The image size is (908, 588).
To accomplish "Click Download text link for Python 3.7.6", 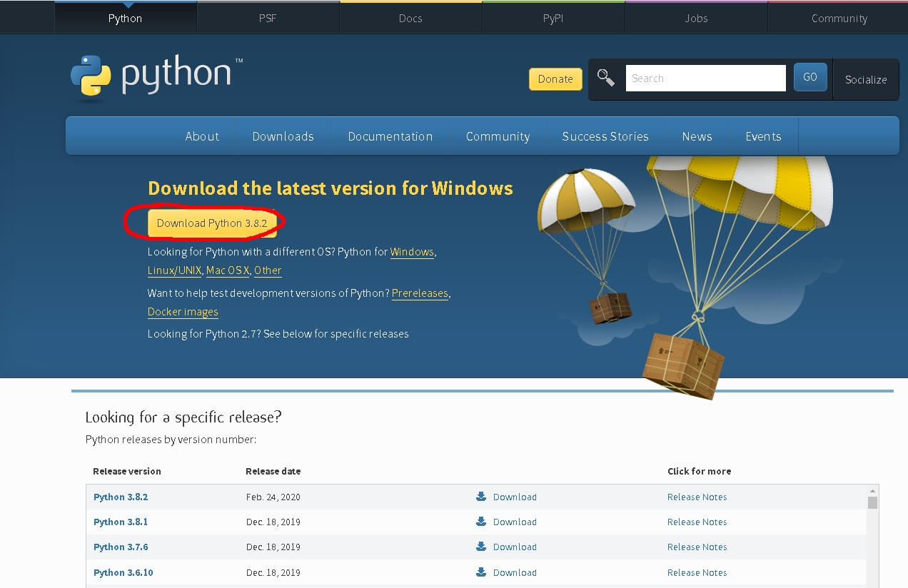I will coord(515,547).
